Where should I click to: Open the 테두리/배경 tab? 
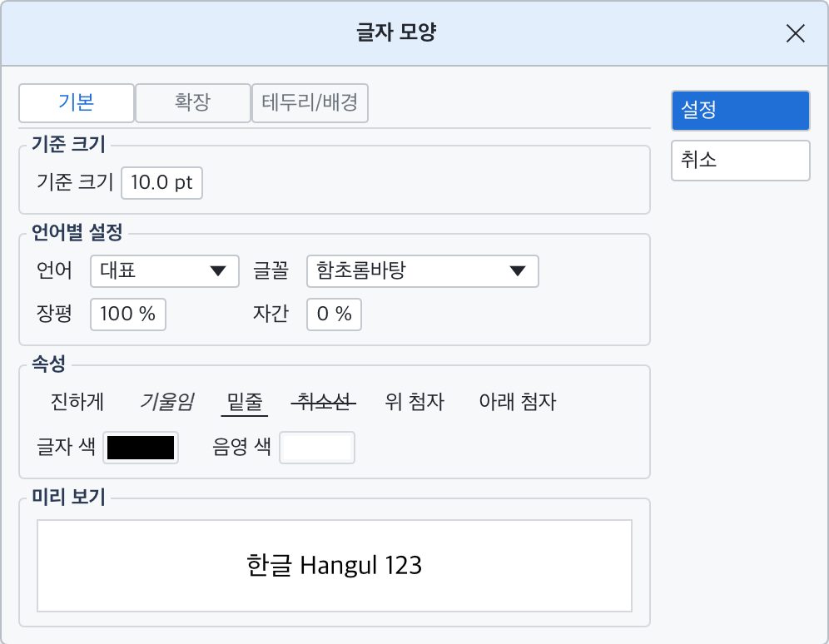point(310,103)
